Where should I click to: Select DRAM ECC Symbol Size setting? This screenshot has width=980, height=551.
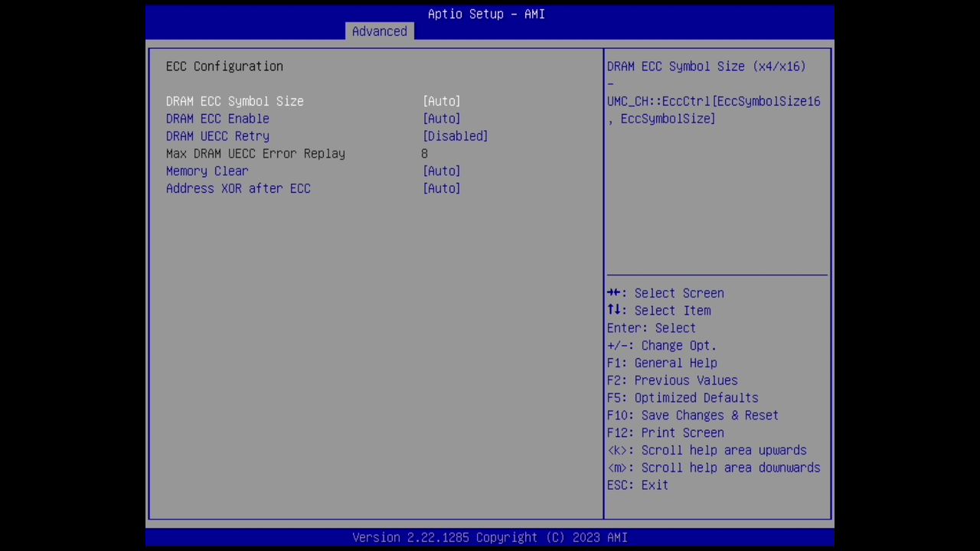[x=234, y=101]
